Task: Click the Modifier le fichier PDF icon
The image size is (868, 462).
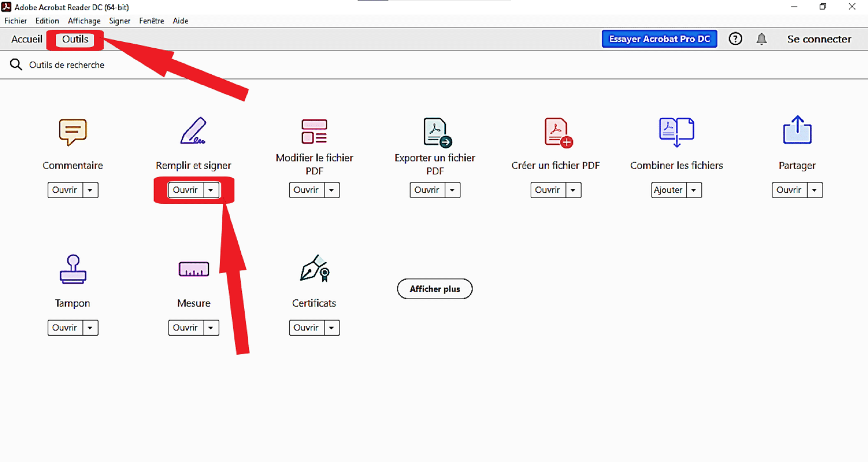Action: point(314,131)
